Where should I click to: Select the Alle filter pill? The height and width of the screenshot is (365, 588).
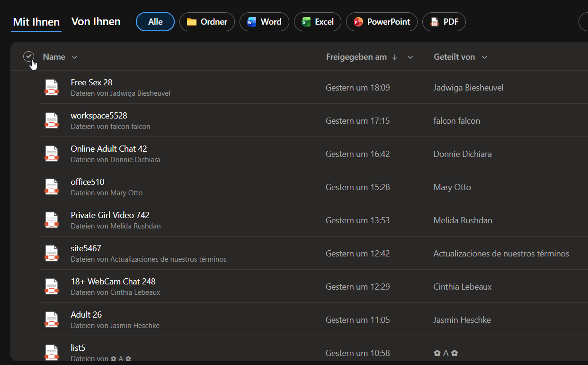tap(155, 22)
